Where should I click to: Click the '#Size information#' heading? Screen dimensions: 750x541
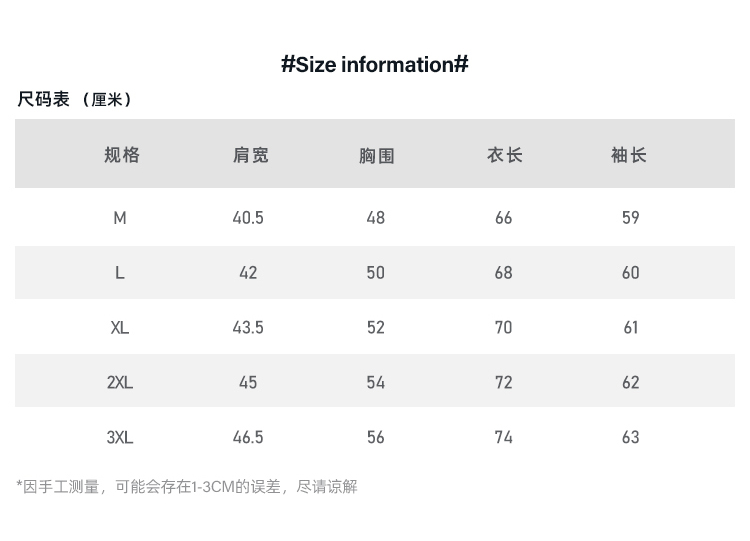tap(375, 65)
